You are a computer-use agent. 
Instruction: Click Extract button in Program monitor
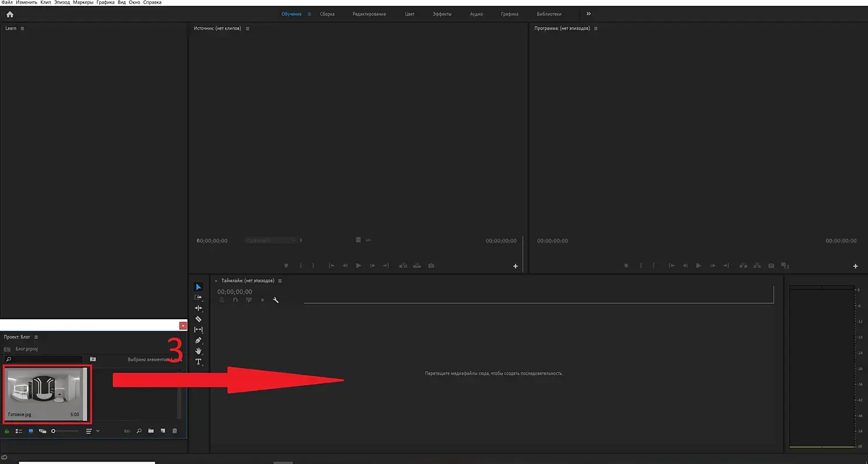pyautogui.click(x=757, y=266)
